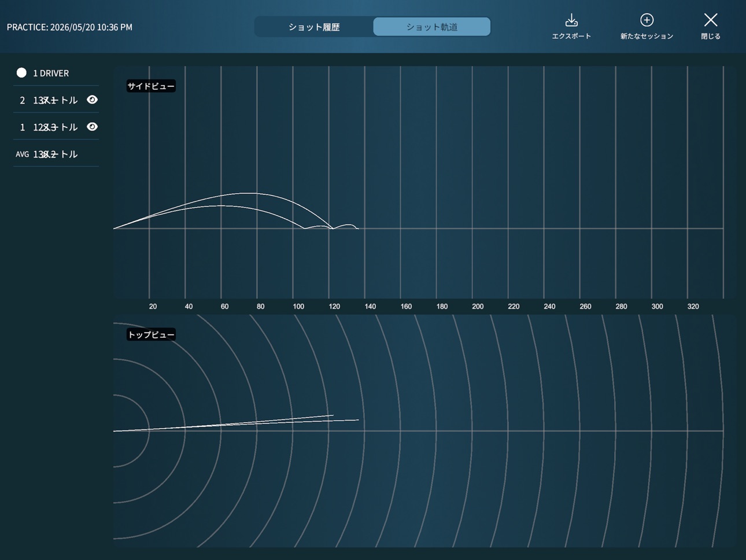Image resolution: width=746 pixels, height=560 pixels.
Task: Click the 1 DRIVER club label
Action: pos(51,73)
